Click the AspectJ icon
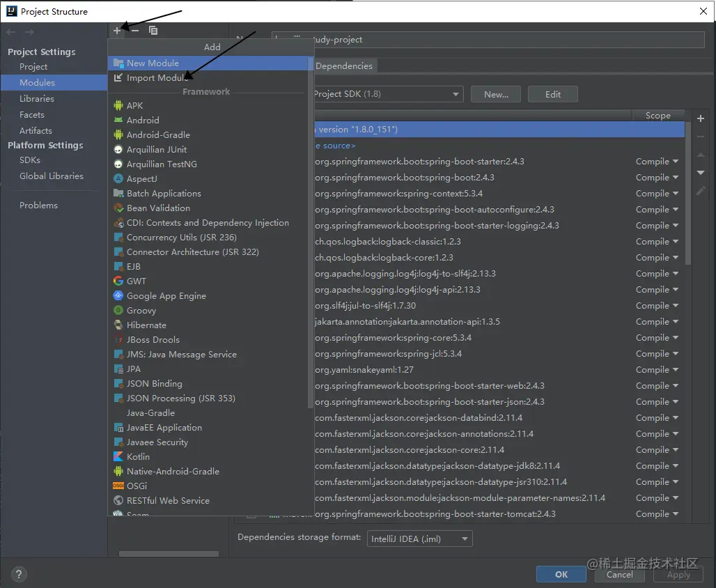The width and height of the screenshot is (716, 588). [x=118, y=178]
